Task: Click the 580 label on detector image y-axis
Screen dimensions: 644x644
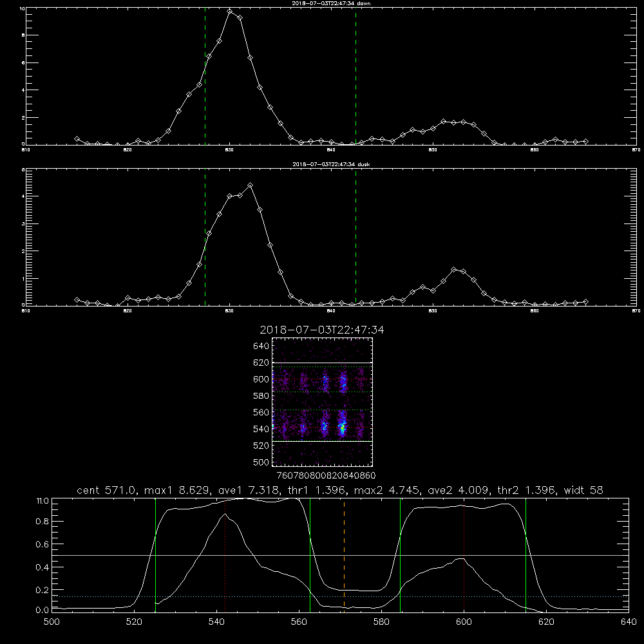Action: pyautogui.click(x=261, y=396)
